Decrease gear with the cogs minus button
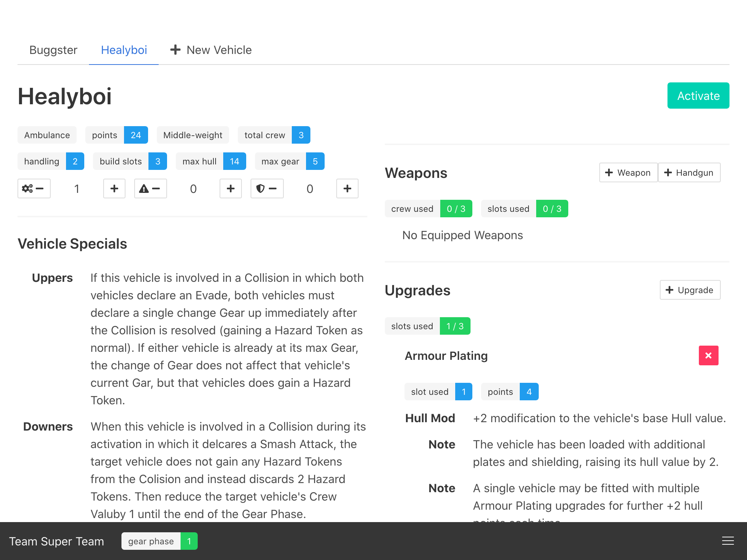 point(34,188)
